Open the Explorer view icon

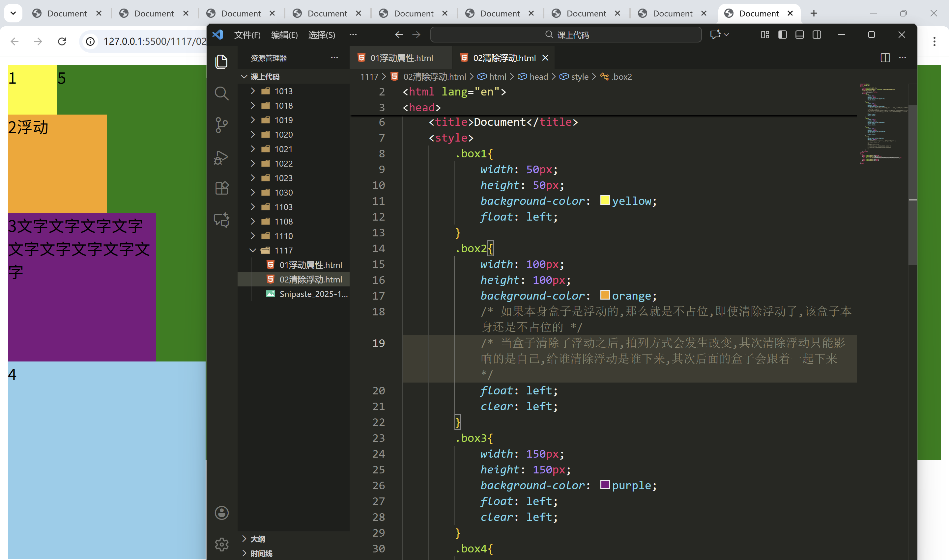pos(222,62)
